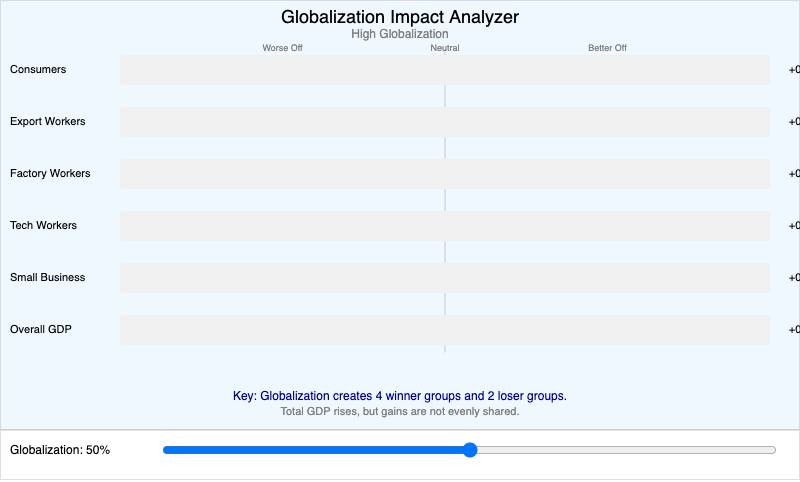Click the Small Business label
This screenshot has width=800, height=482.
(x=47, y=277)
